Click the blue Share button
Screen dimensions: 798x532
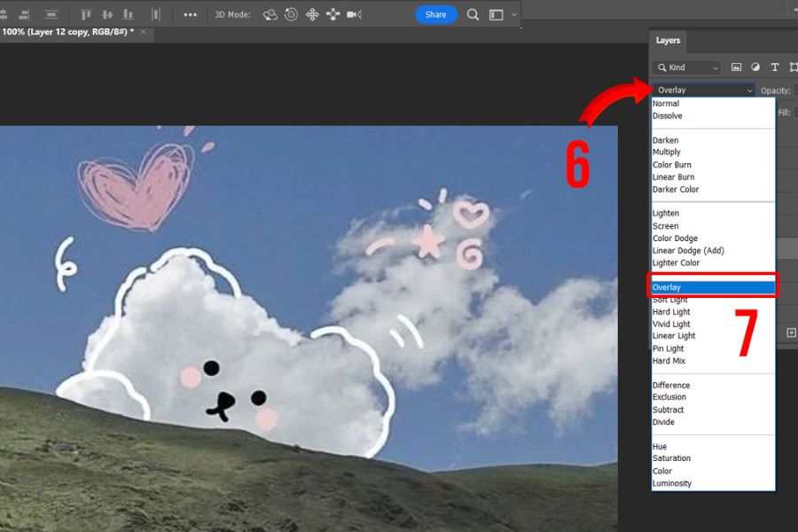pos(435,14)
